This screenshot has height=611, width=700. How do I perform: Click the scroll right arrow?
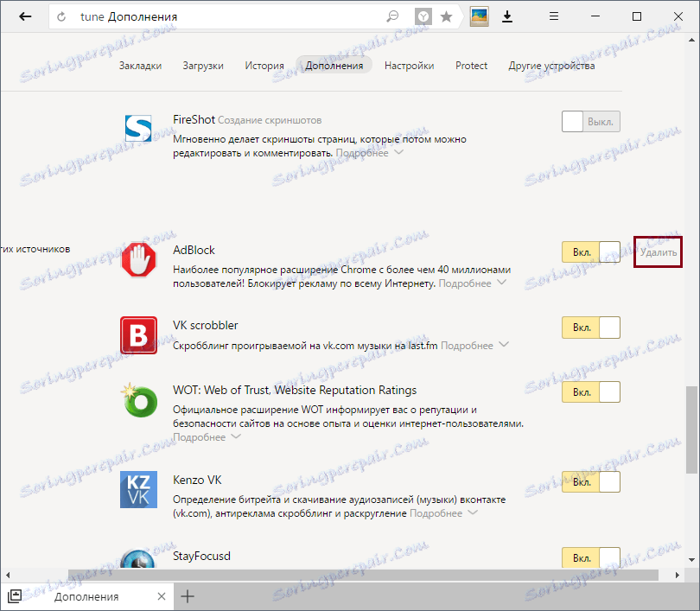677,575
